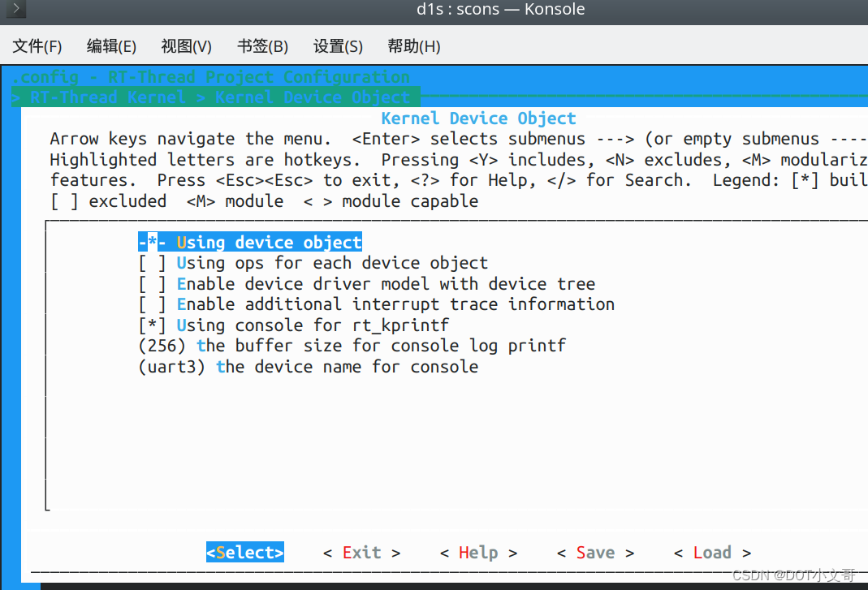Activate the <Select> button
The height and width of the screenshot is (590, 868).
coord(244,552)
